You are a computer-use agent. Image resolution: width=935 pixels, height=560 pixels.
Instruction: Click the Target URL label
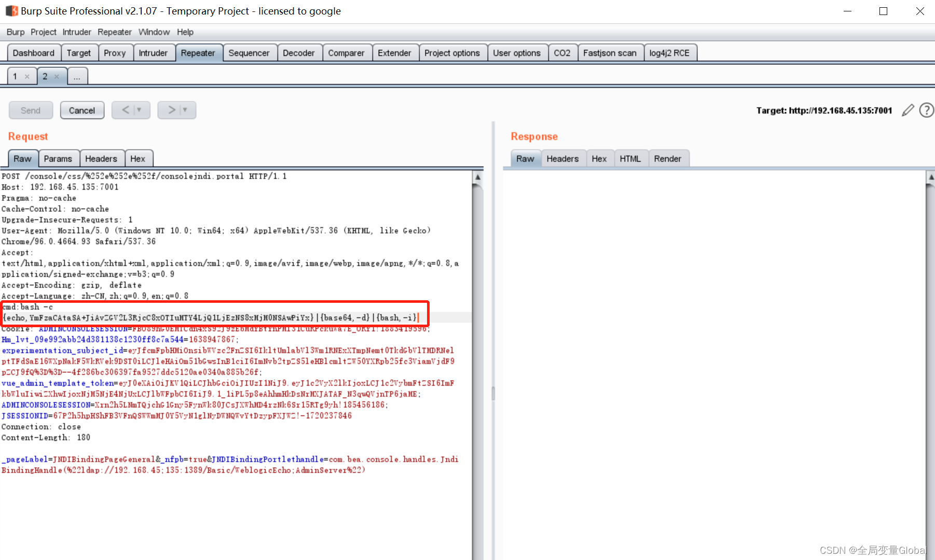click(x=824, y=110)
